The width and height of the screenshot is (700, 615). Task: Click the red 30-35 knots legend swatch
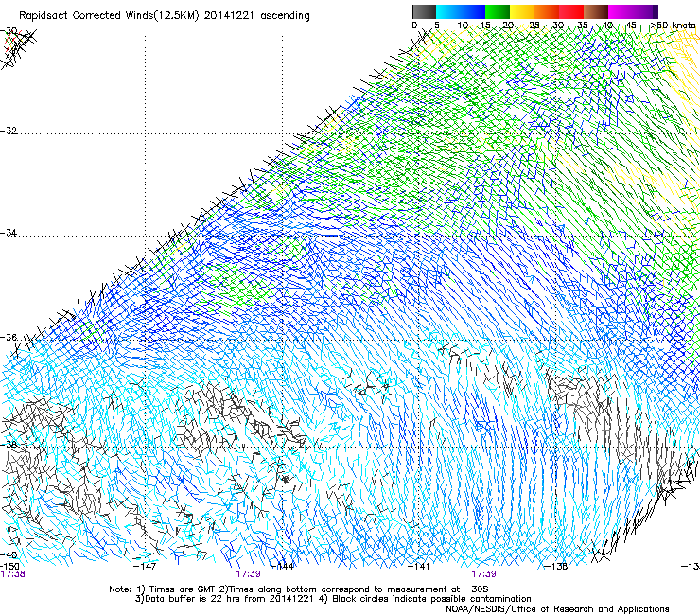point(571,11)
